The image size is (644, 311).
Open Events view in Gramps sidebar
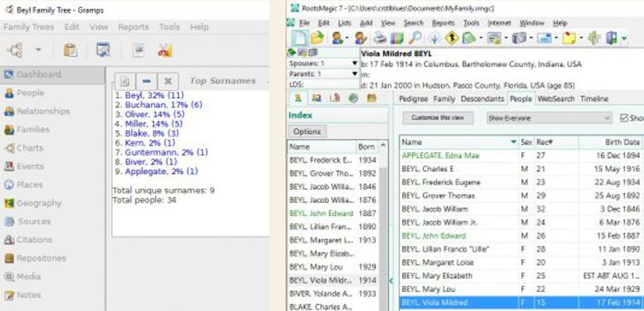[53, 166]
